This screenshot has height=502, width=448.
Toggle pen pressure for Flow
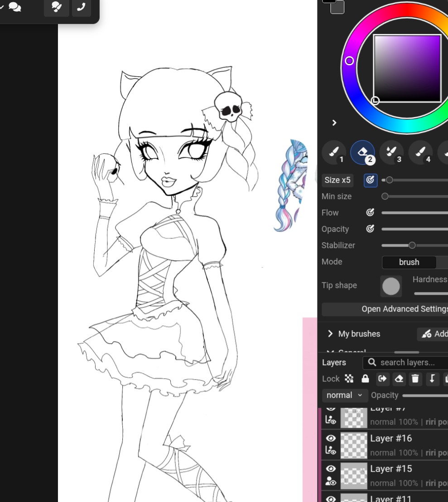pos(370,213)
